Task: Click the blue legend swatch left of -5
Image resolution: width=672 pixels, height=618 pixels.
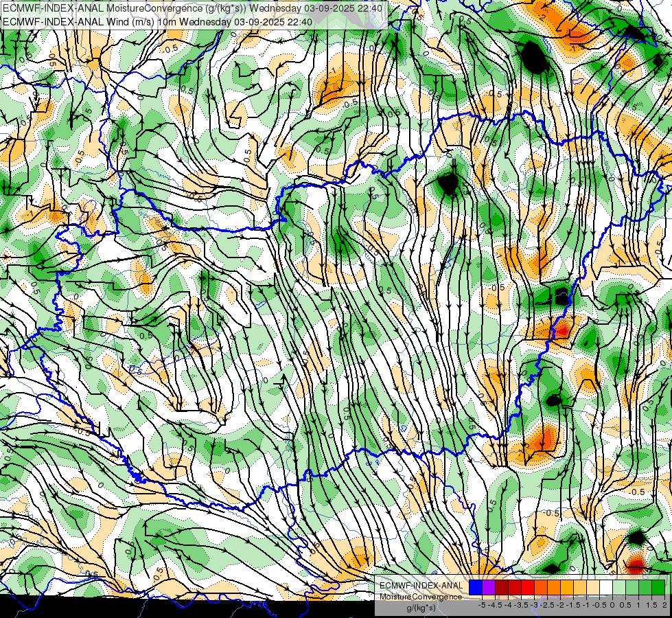Action: click(x=475, y=588)
